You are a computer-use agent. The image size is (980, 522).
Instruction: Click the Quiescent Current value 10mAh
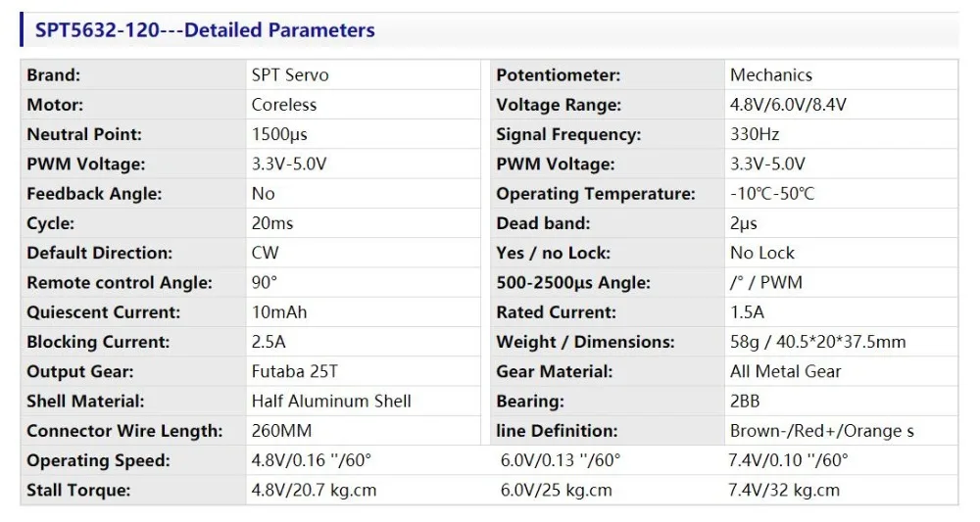[278, 312]
